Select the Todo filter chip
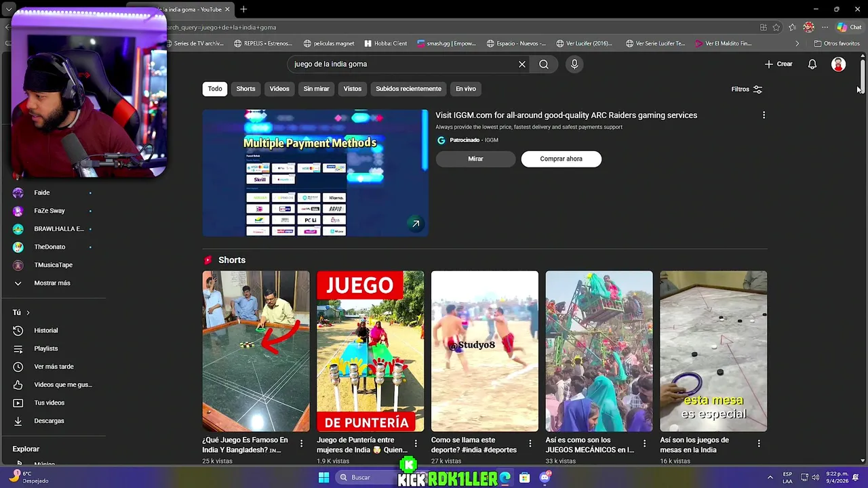This screenshot has height=488, width=868. (x=215, y=89)
